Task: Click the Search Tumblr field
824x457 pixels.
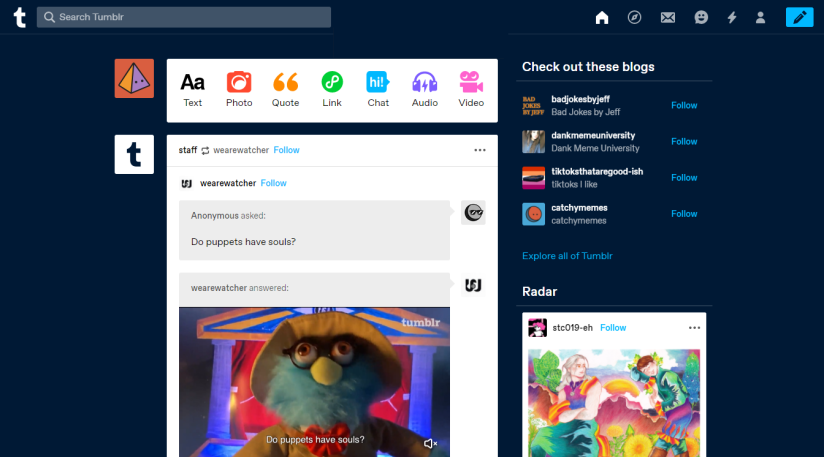Action: pyautogui.click(x=184, y=17)
